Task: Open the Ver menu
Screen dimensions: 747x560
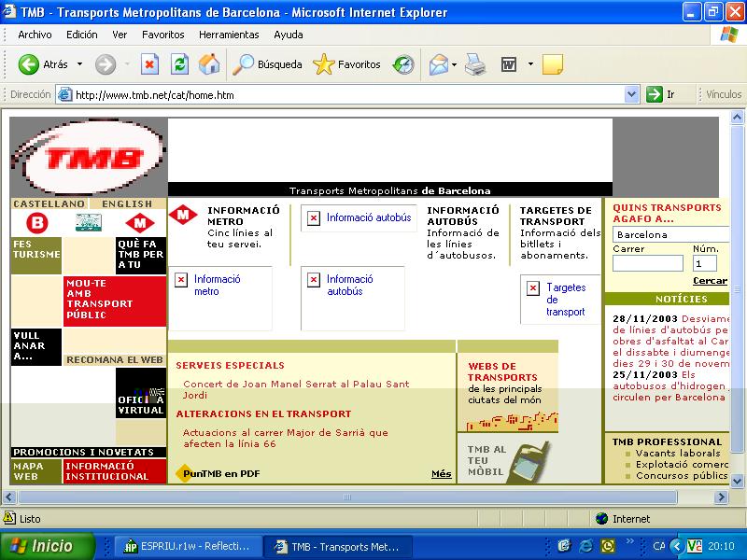Action: pyautogui.click(x=120, y=35)
